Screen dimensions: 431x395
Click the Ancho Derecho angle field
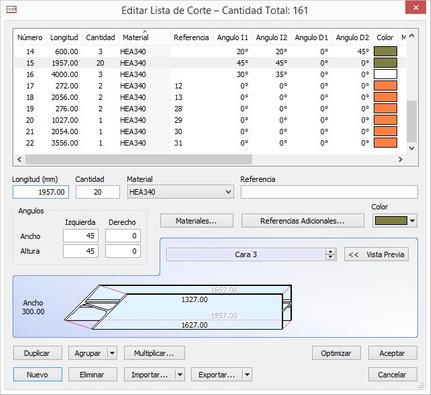pos(123,236)
